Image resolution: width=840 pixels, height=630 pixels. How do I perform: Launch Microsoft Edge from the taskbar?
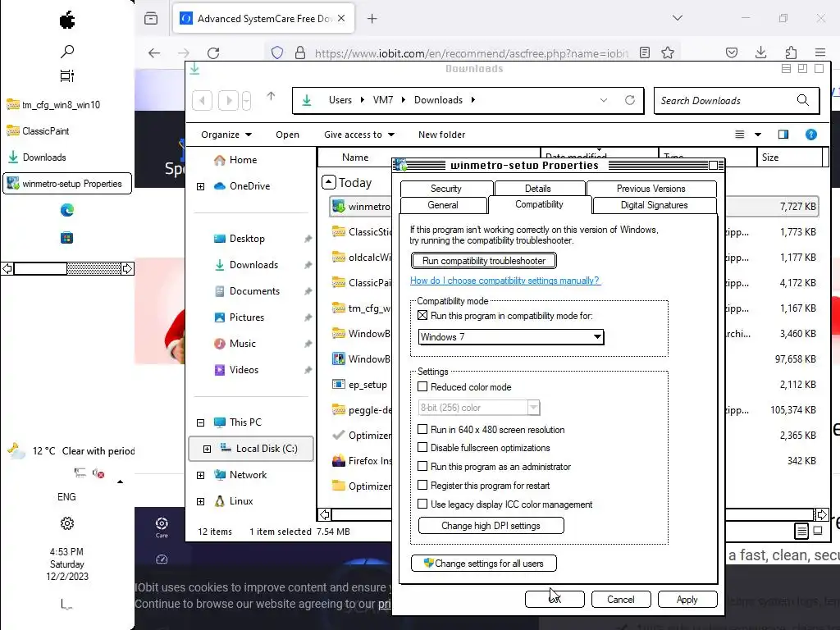(67, 210)
